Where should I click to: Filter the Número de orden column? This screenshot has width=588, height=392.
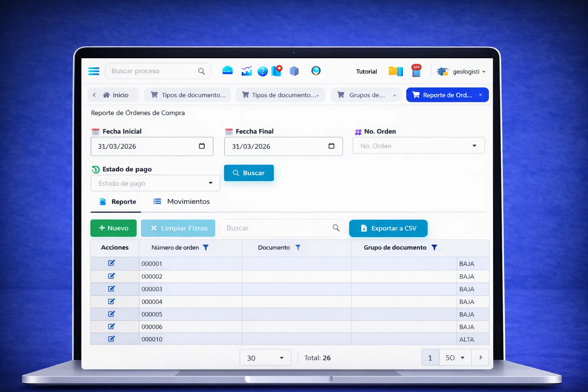pos(206,248)
